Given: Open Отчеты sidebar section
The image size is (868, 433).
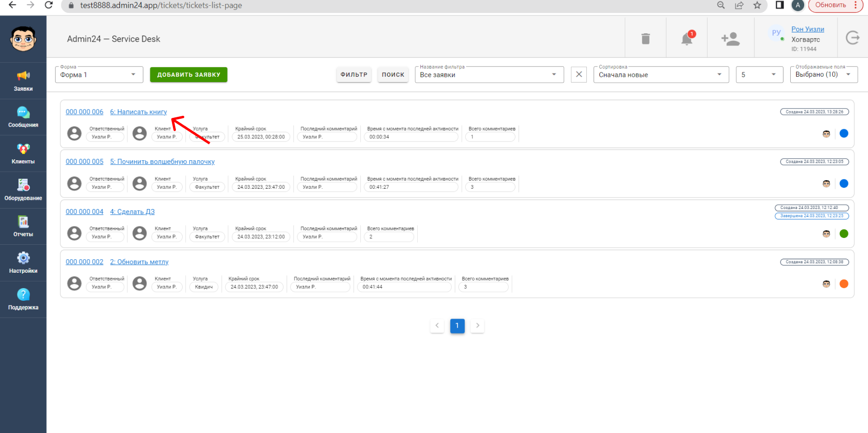Looking at the screenshot, I should pos(23,226).
